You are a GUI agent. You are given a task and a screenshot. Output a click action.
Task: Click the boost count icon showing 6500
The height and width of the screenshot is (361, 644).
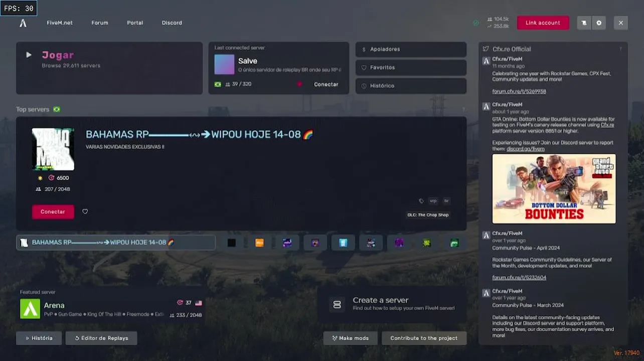51,178
